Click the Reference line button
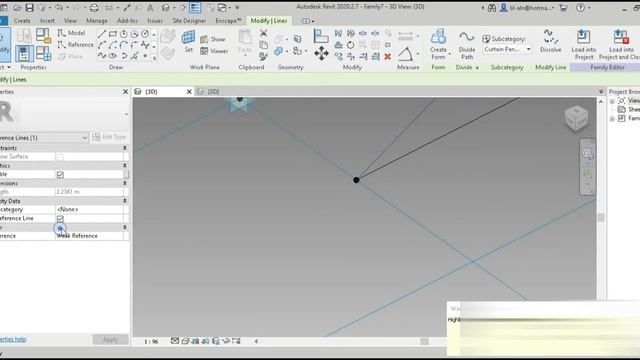 [76, 45]
